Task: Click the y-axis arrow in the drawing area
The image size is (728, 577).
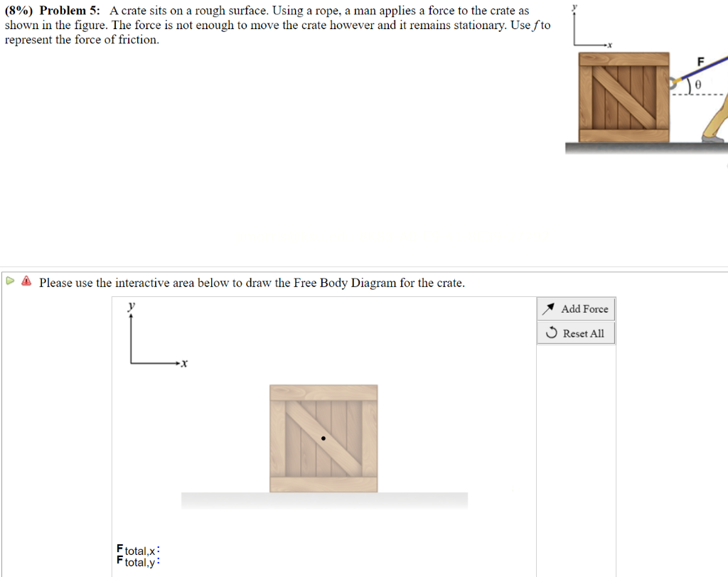Action: pyautogui.click(x=130, y=320)
